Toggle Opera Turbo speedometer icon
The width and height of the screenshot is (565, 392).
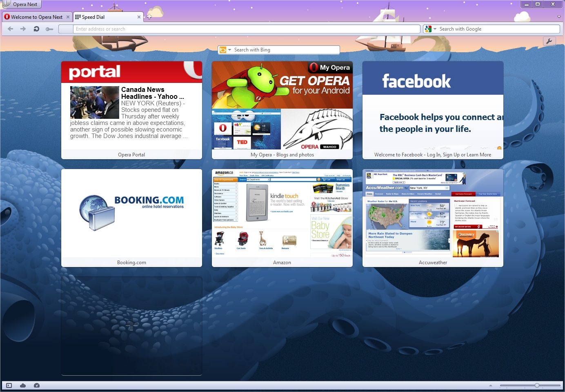coord(37,385)
